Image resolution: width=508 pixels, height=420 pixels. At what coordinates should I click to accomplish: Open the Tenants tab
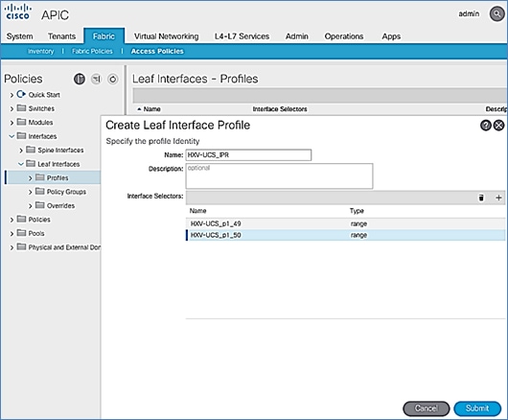[x=62, y=36]
